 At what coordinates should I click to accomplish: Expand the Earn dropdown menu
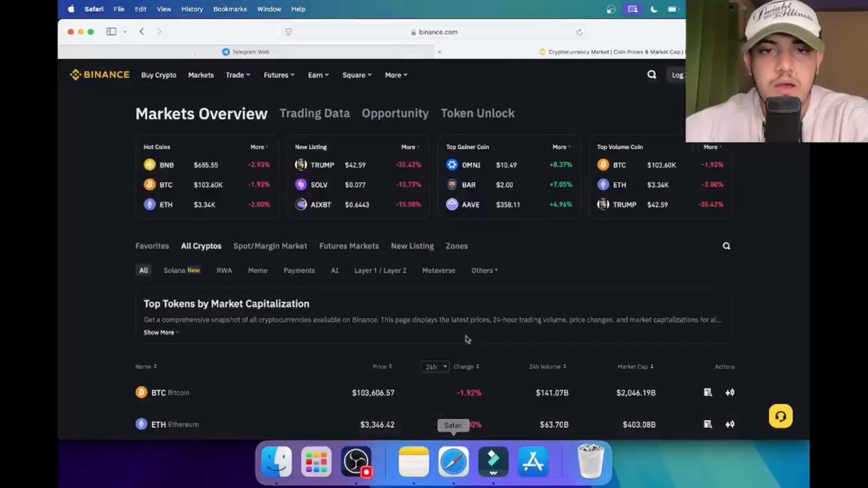318,75
